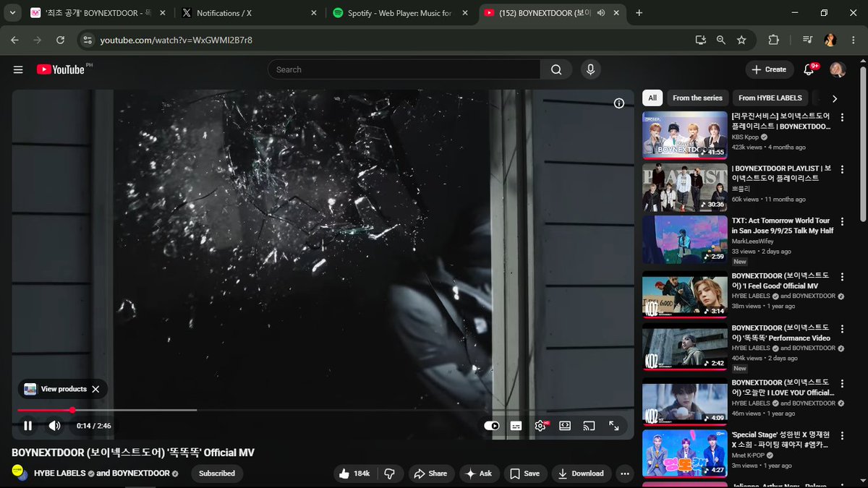868x488 pixels.
Task: Cast the video to a TV
Action: click(590, 426)
